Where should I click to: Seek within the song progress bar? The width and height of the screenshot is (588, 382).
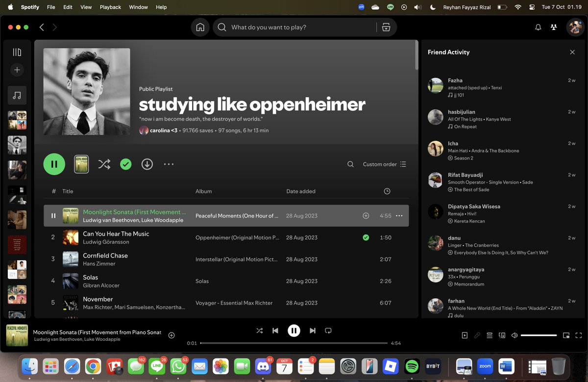pyautogui.click(x=294, y=343)
